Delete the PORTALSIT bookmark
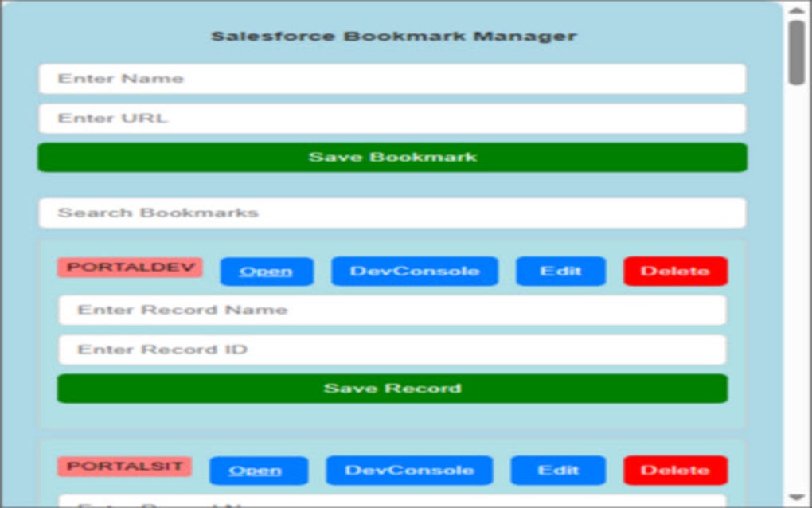 pos(673,470)
